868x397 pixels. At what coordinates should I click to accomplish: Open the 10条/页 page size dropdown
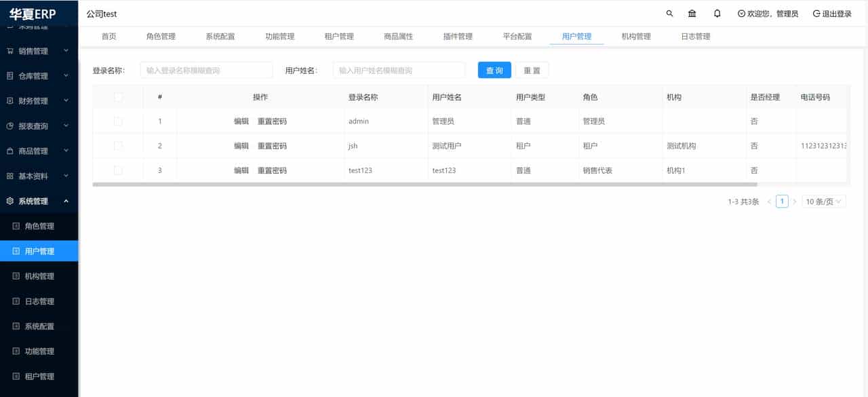[x=823, y=201]
